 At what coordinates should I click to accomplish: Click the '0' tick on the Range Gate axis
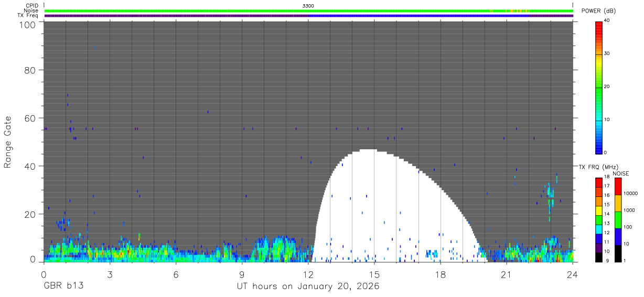(33, 259)
